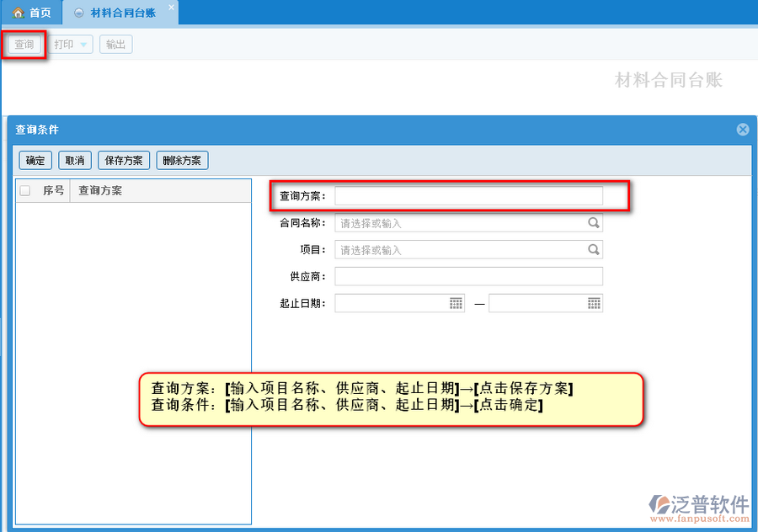
Task: Focus the 供应商 input field
Action: click(x=468, y=276)
